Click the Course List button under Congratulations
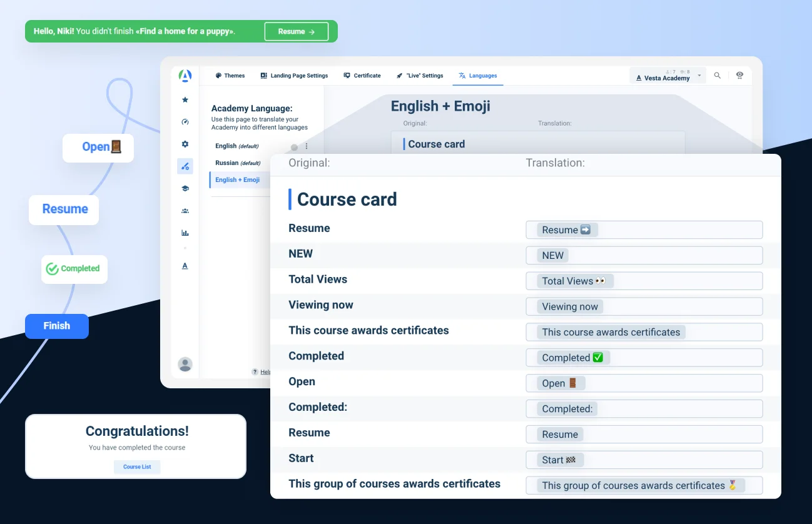812x524 pixels. pos(137,466)
